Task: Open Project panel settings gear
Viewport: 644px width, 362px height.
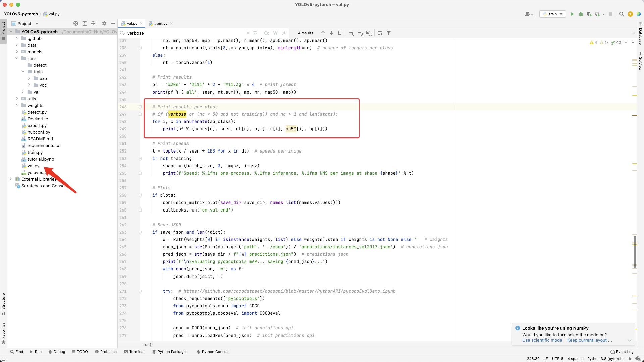Action: 104,23
